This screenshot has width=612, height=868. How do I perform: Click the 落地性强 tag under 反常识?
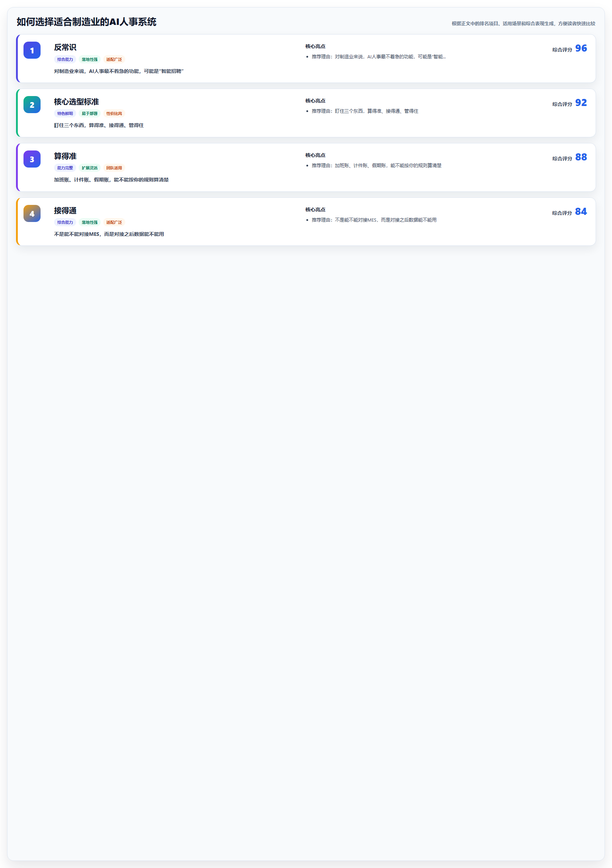coord(90,59)
